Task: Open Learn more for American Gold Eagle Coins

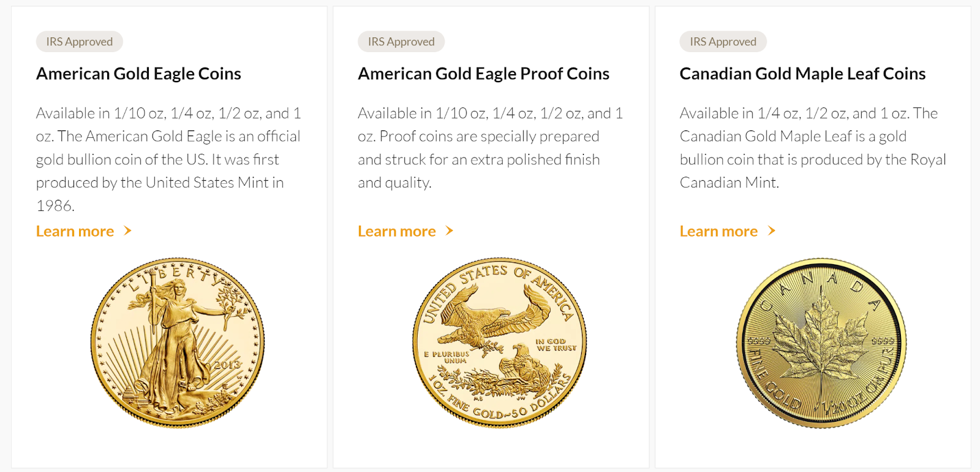Action: pos(75,231)
